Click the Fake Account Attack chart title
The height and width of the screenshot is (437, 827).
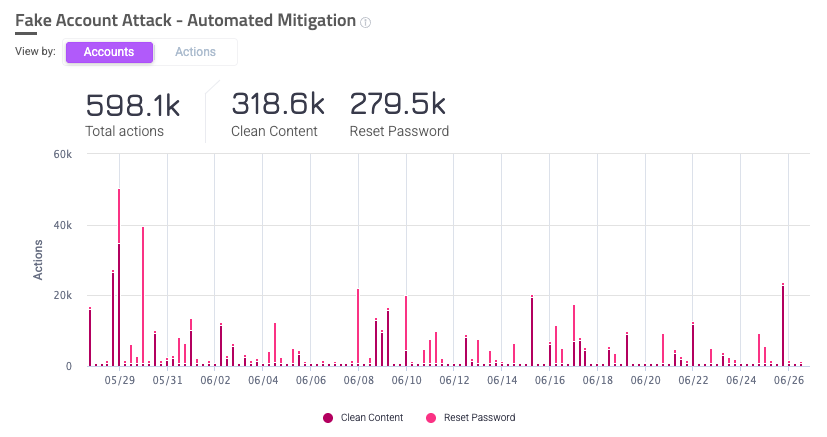pyautogui.click(x=185, y=20)
